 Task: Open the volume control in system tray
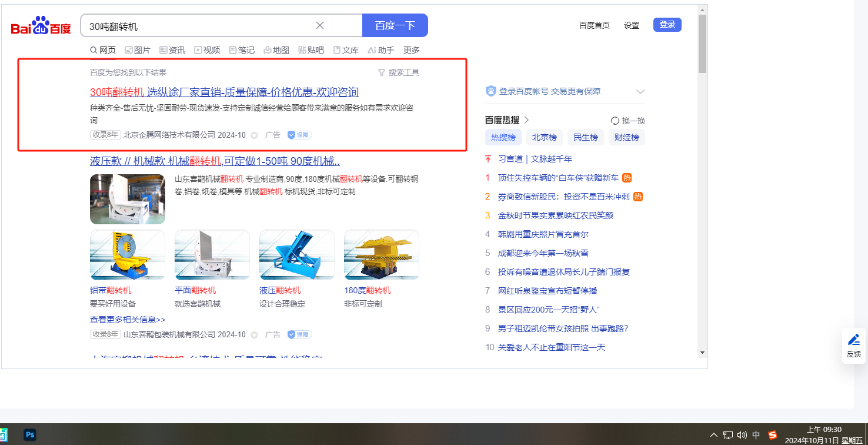(x=742, y=435)
